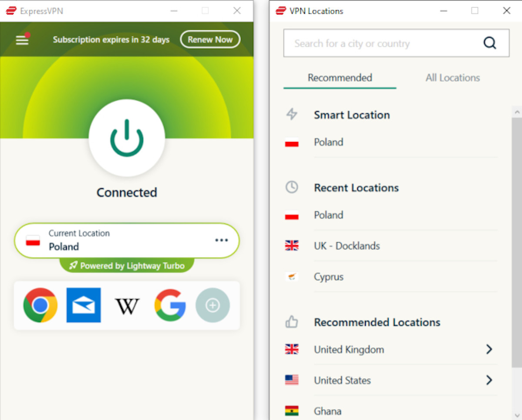Open the hamburger menu
The width and height of the screenshot is (522, 420).
click(x=22, y=40)
